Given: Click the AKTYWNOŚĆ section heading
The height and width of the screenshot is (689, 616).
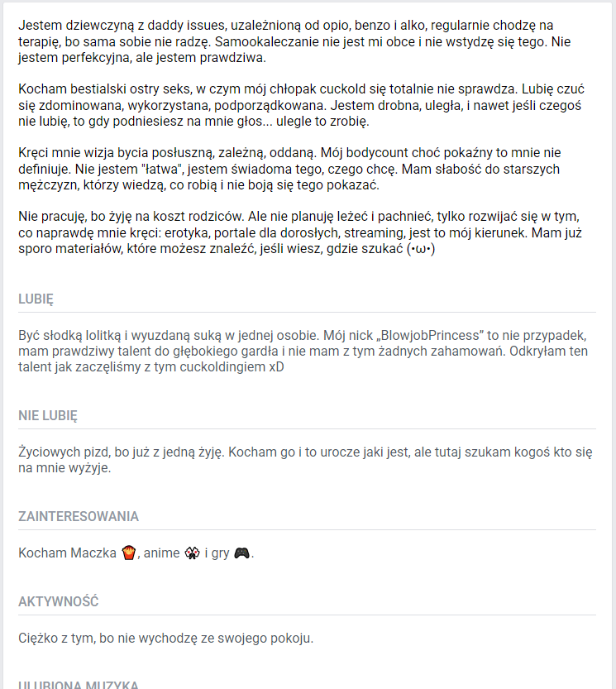Looking at the screenshot, I should click(58, 601).
